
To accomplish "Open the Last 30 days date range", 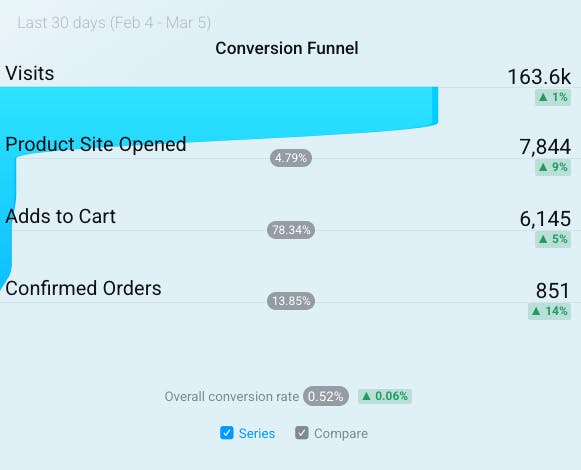I will 114,23.
